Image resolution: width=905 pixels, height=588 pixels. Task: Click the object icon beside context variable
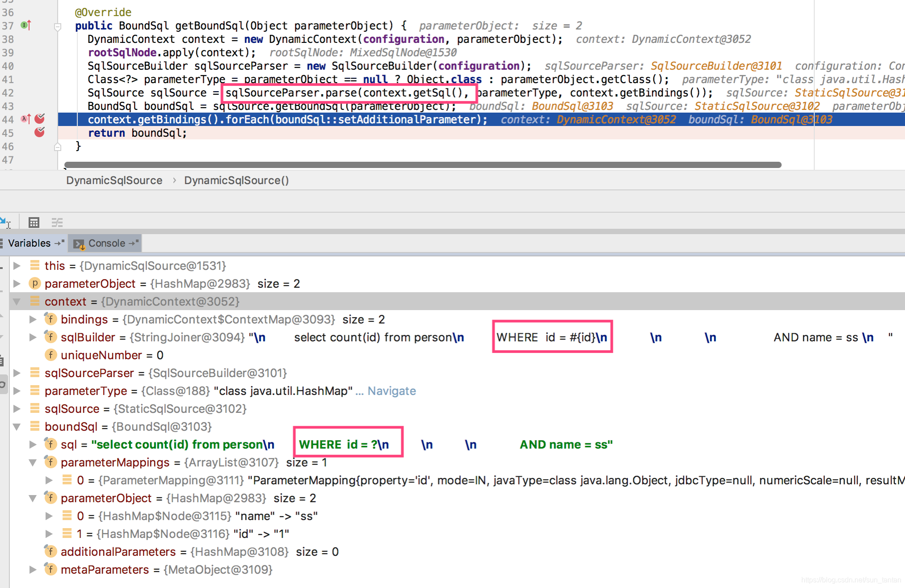(x=34, y=301)
